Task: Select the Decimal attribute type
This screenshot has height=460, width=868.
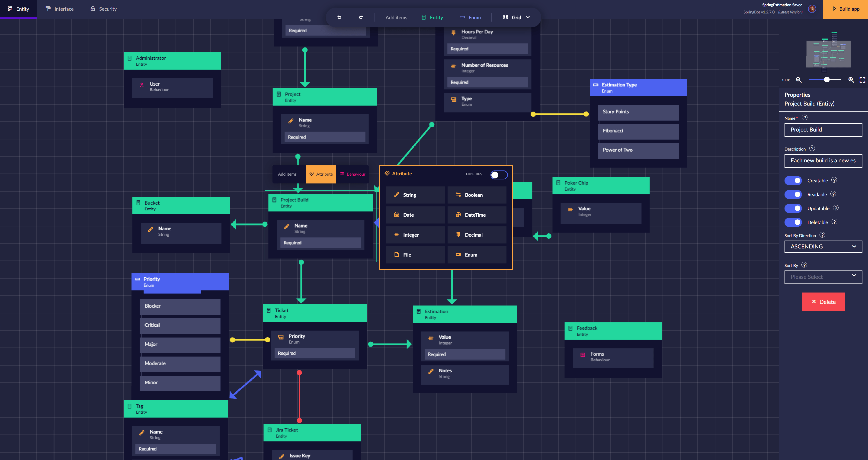Action: point(477,235)
